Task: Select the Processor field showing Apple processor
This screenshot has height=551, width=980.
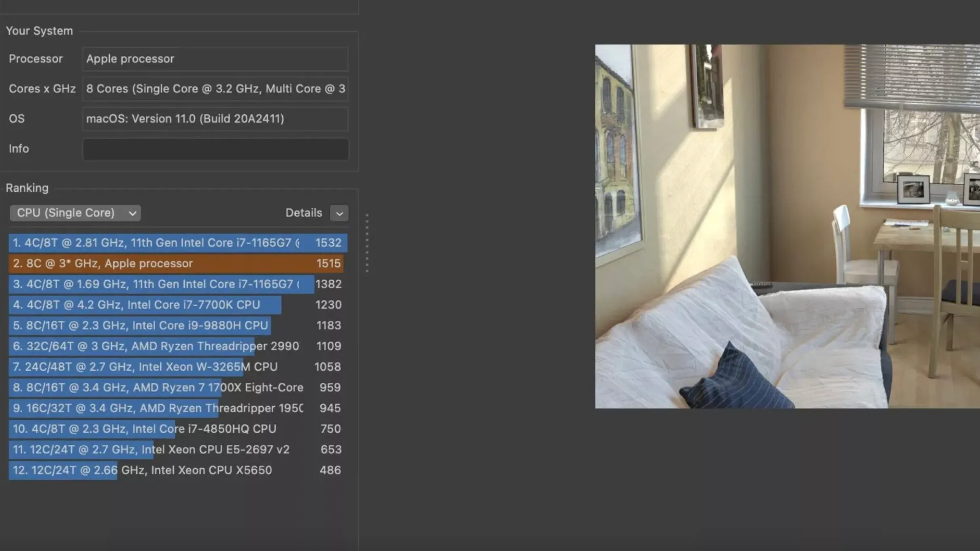Action: click(x=215, y=59)
